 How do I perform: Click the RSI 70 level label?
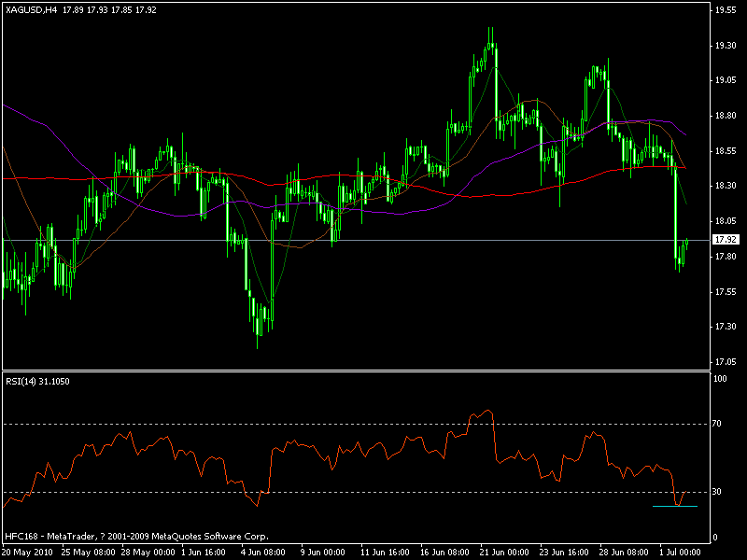coord(717,424)
